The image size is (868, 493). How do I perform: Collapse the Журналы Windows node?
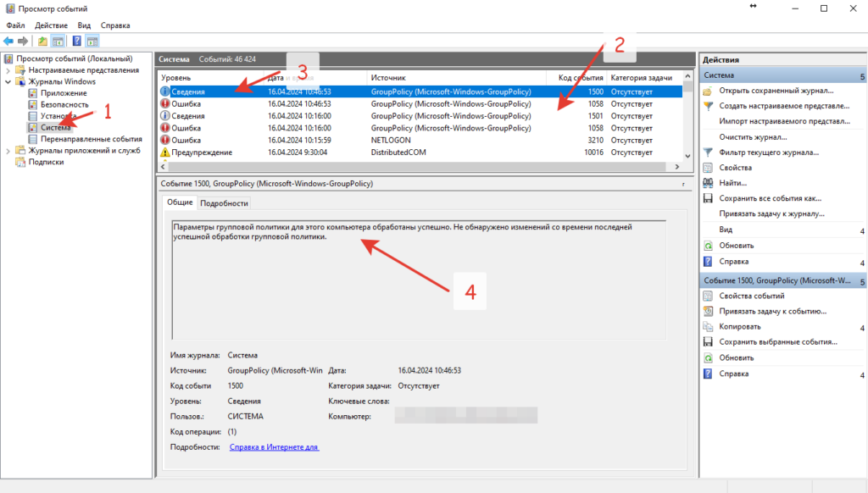(x=8, y=82)
